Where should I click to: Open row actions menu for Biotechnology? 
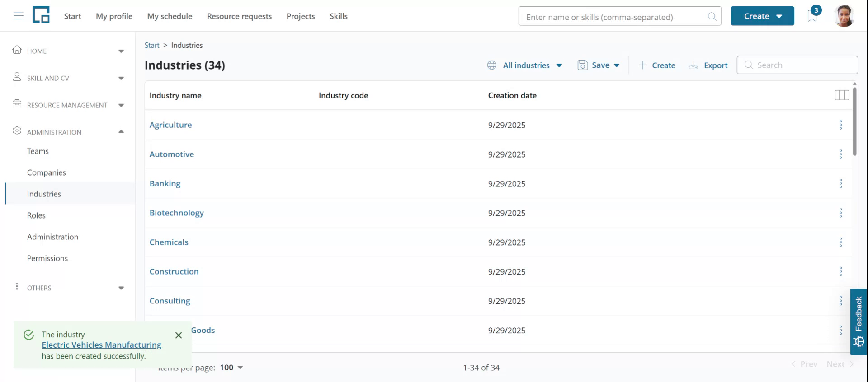point(841,213)
